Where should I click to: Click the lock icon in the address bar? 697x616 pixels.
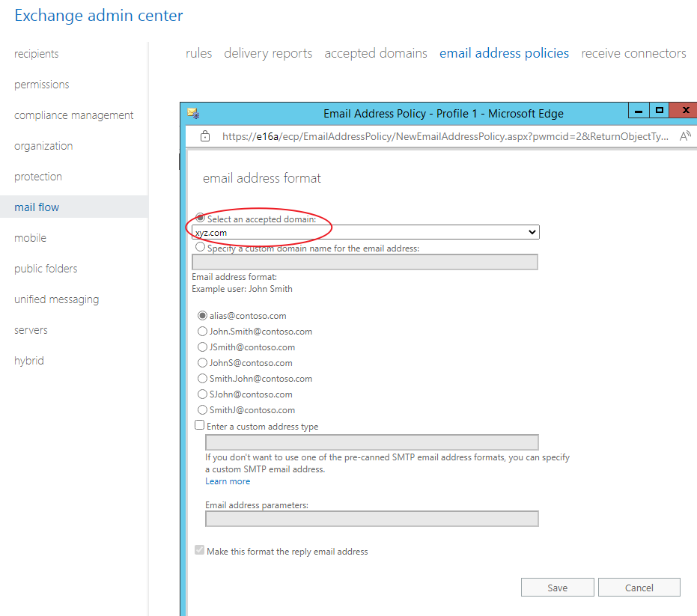(205, 136)
